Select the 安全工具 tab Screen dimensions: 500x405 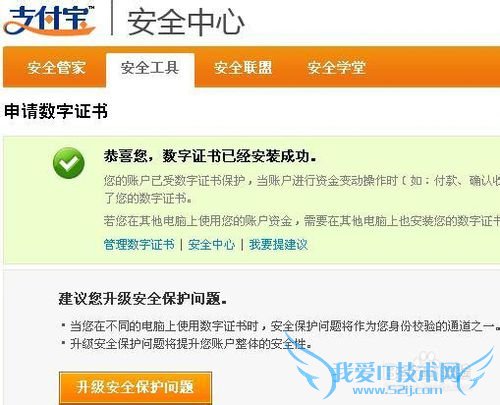coord(150,68)
